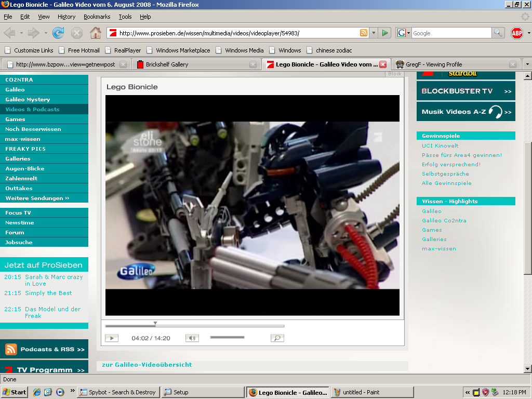Click the Stop loading button
This screenshot has width=532, height=399.
click(x=77, y=33)
